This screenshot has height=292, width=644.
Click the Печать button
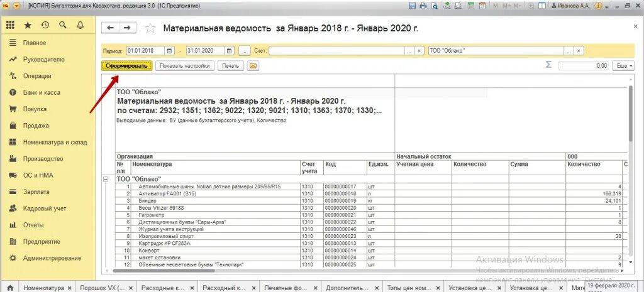(230, 65)
